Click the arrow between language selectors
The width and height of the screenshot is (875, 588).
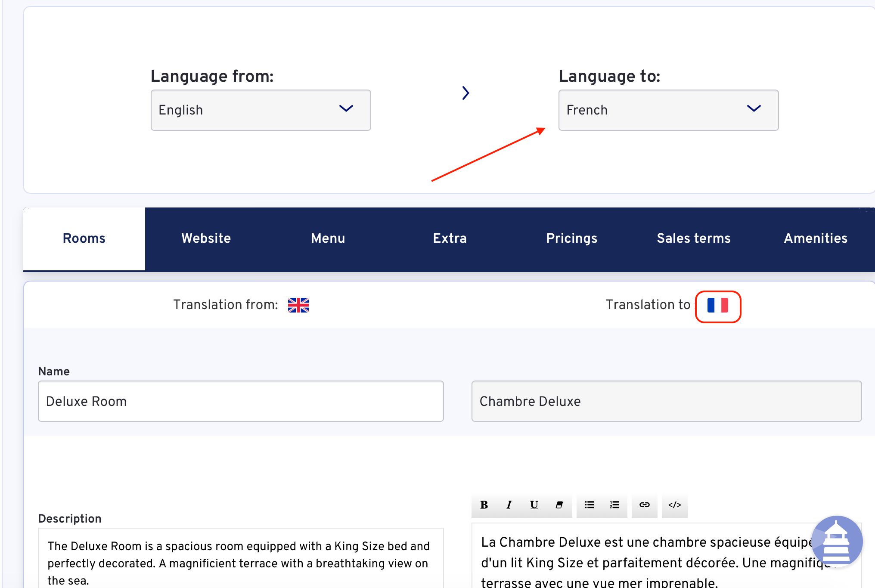465,93
